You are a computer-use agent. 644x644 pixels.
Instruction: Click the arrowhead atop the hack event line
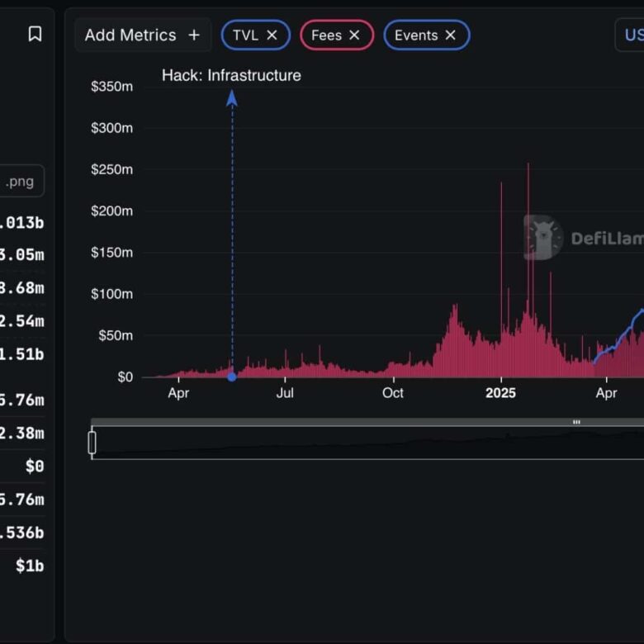pos(232,98)
